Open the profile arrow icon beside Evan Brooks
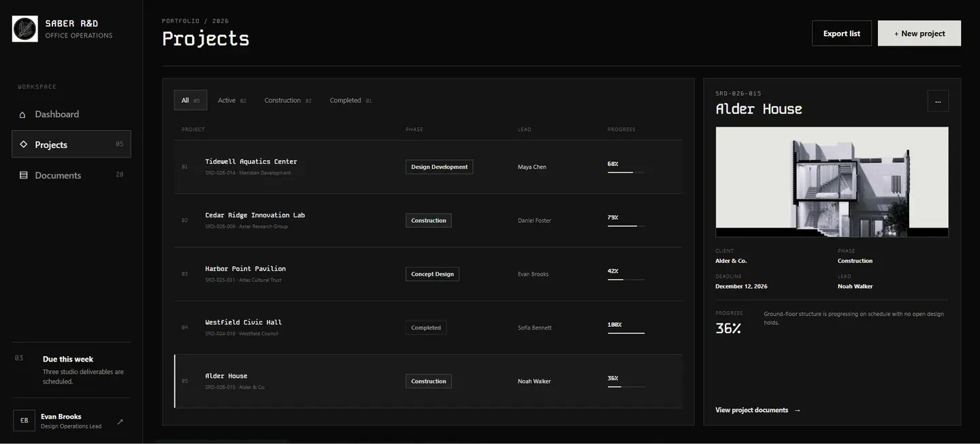Image resolution: width=980 pixels, height=444 pixels. [x=120, y=422]
